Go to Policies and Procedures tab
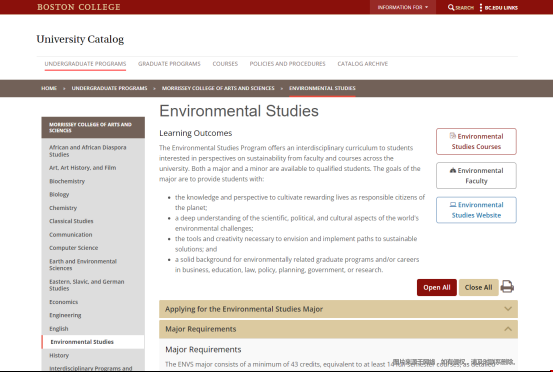Image resolution: width=553 pixels, height=372 pixels. point(287,64)
